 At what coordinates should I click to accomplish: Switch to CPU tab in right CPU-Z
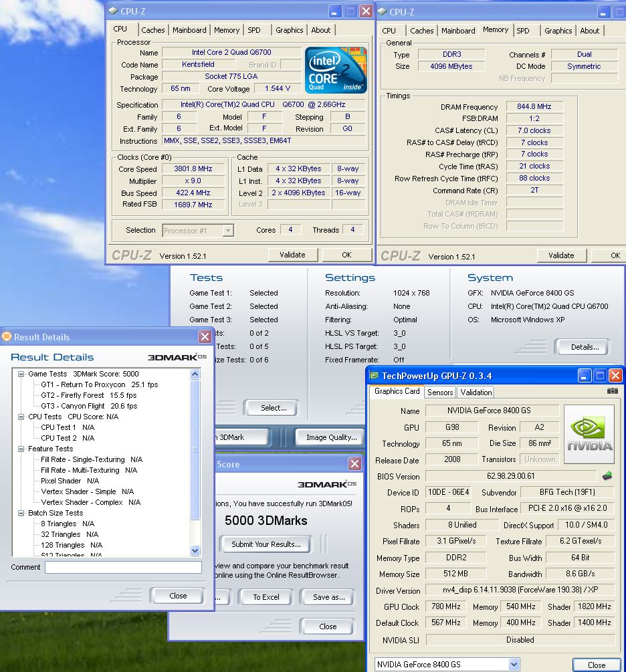[x=389, y=31]
